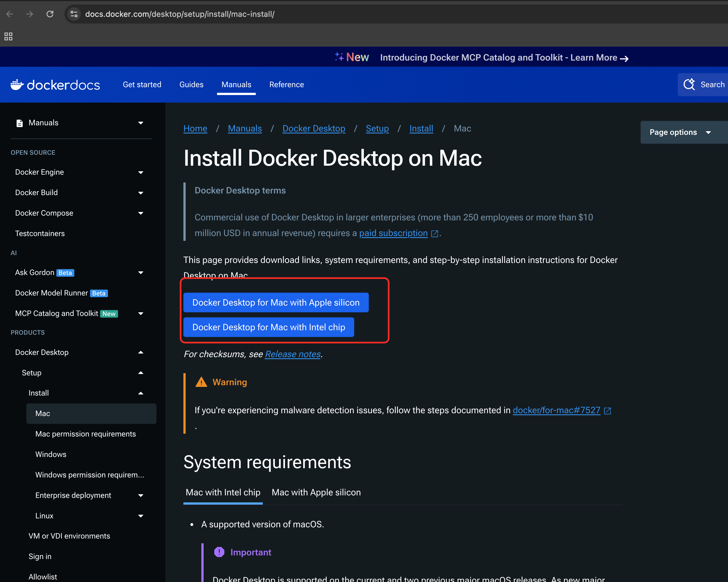This screenshot has height=582, width=728.
Task: Click the dockerdocs whale logo
Action: click(17, 84)
